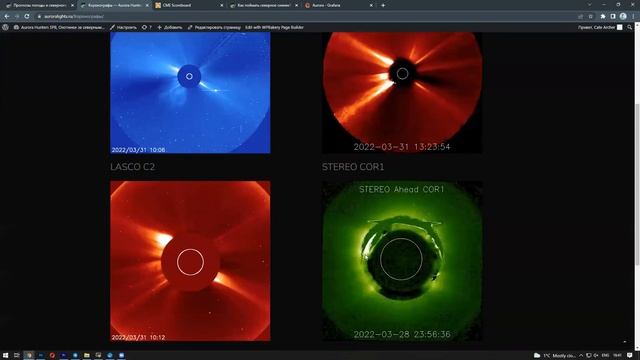Open volume control speaker icon
The image size is (640, 360).
(596, 356)
